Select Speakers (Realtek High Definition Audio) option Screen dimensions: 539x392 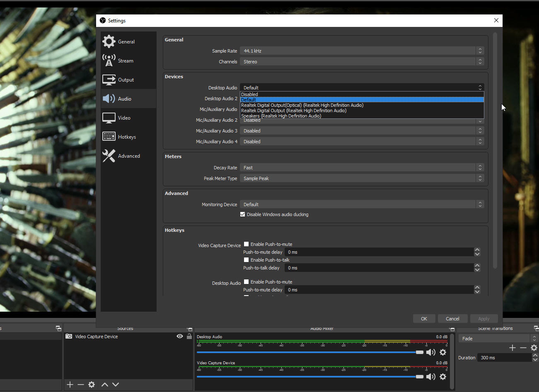point(281,116)
